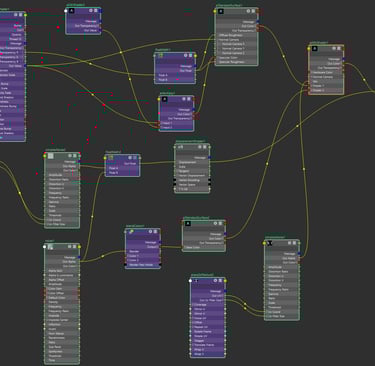The image size is (375, 366).
Task: Click the round header button on the Shader 1/Shader 2 node
Action: 334,49
